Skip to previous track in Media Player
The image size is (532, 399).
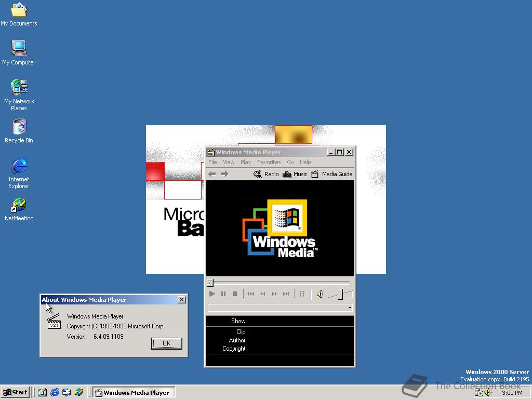tap(251, 294)
